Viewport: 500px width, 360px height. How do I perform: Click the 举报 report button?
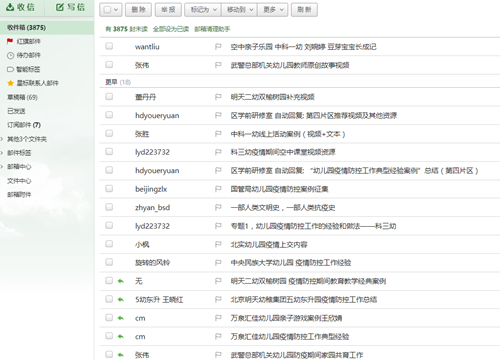tap(168, 10)
